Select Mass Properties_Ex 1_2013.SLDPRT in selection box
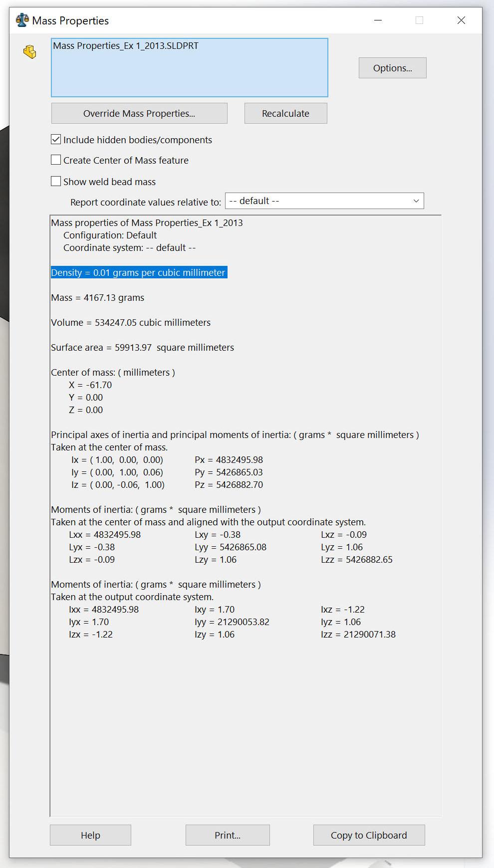This screenshot has width=494, height=868. (x=126, y=46)
